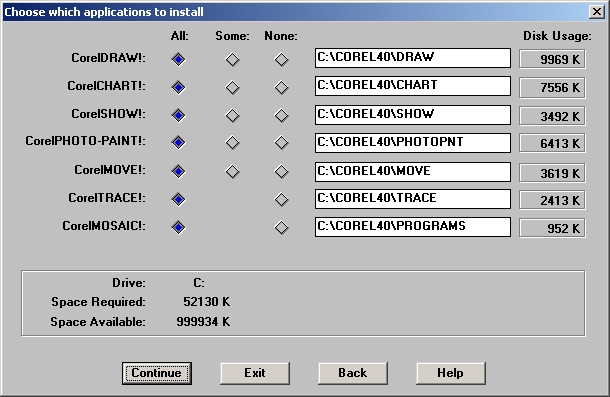Click the 3492 K disk usage value
The image size is (610, 397).
click(x=552, y=116)
